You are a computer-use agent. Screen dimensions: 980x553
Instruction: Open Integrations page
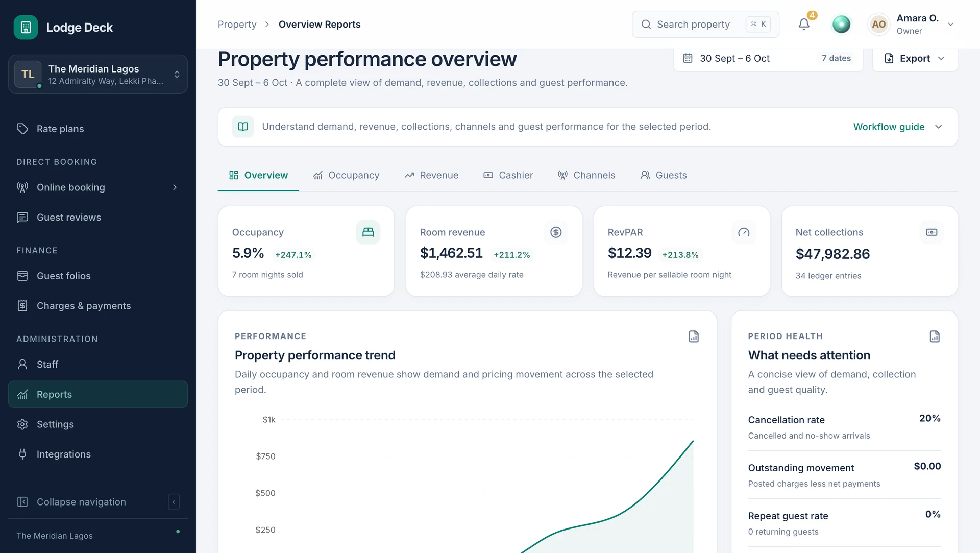click(x=98, y=454)
